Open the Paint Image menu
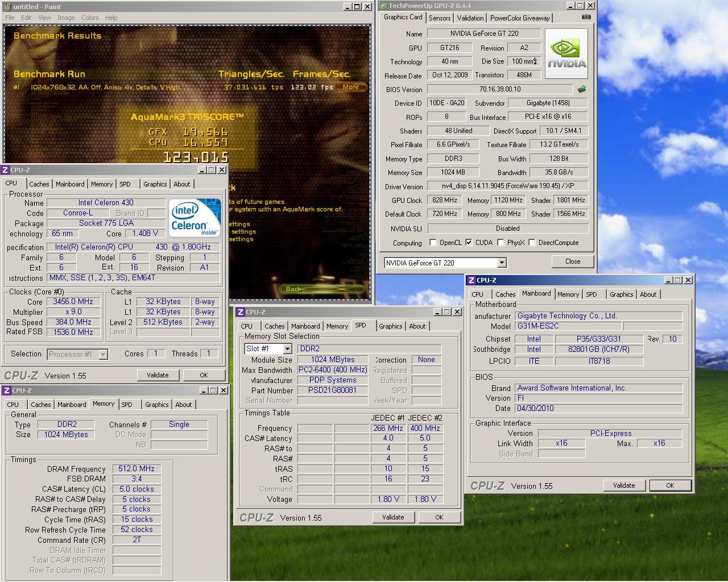The width and height of the screenshot is (728, 582). [66, 18]
